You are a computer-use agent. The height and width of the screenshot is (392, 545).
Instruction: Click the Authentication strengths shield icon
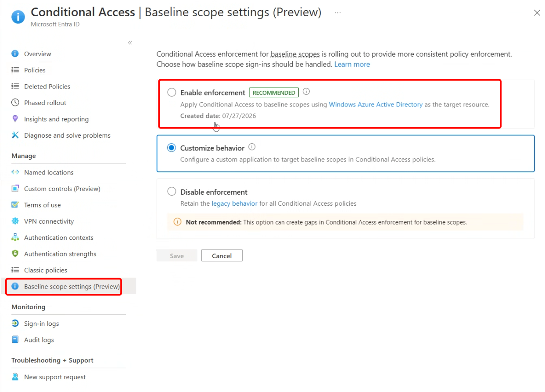coord(15,253)
